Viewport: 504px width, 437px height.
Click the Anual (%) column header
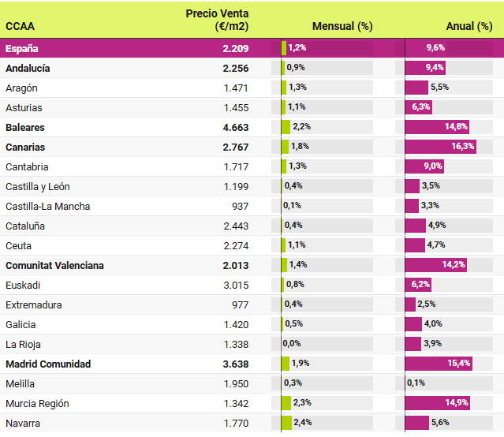(x=469, y=26)
